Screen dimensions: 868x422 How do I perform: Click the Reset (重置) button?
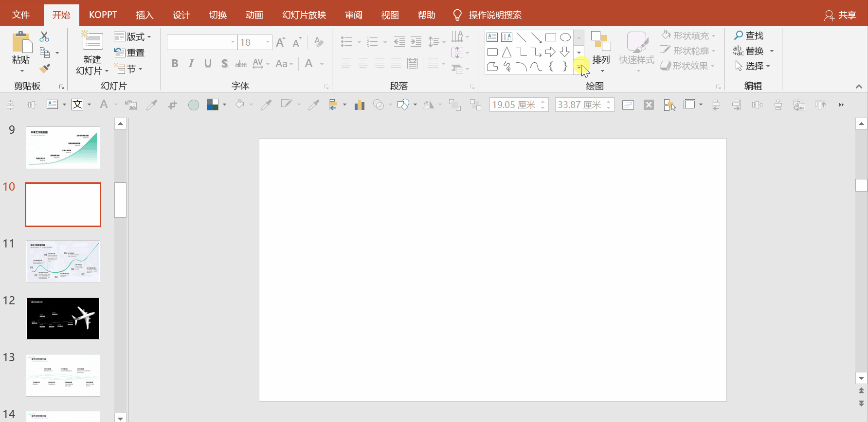tap(129, 53)
